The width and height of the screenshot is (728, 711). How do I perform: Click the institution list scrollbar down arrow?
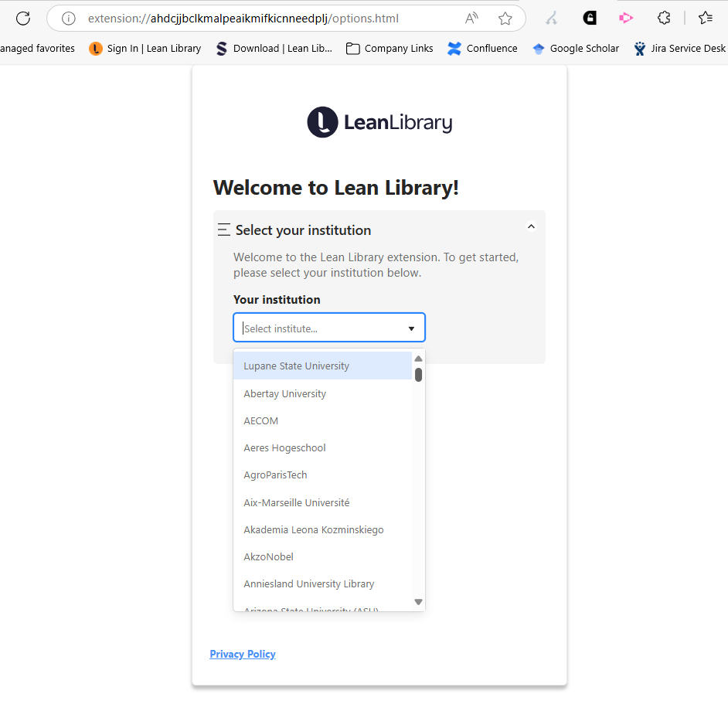click(418, 601)
